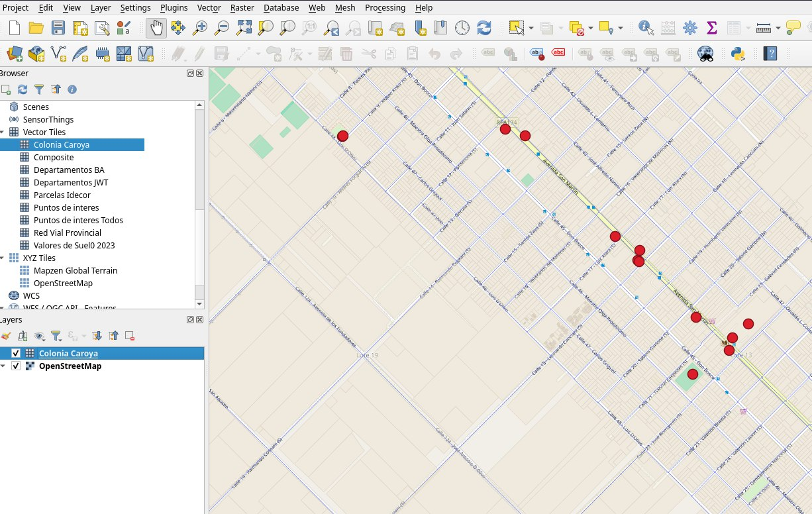
Task: Select the Zoom In magnifier tool
Action: [x=199, y=28]
